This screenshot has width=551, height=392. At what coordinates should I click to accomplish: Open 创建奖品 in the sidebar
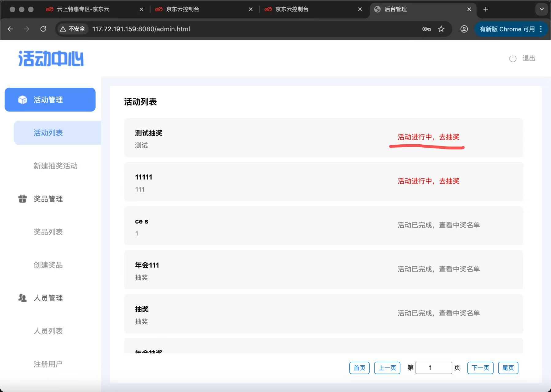click(x=48, y=265)
